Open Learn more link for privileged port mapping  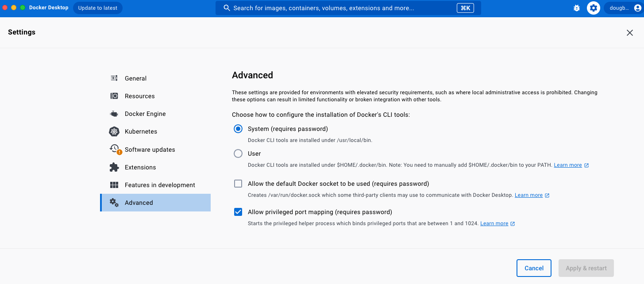[x=494, y=223]
